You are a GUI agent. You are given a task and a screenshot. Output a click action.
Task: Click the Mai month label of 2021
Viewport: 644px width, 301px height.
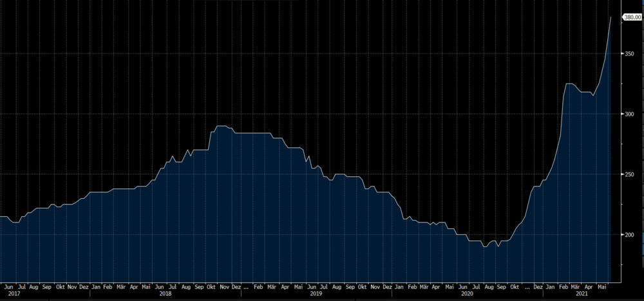pyautogui.click(x=602, y=287)
